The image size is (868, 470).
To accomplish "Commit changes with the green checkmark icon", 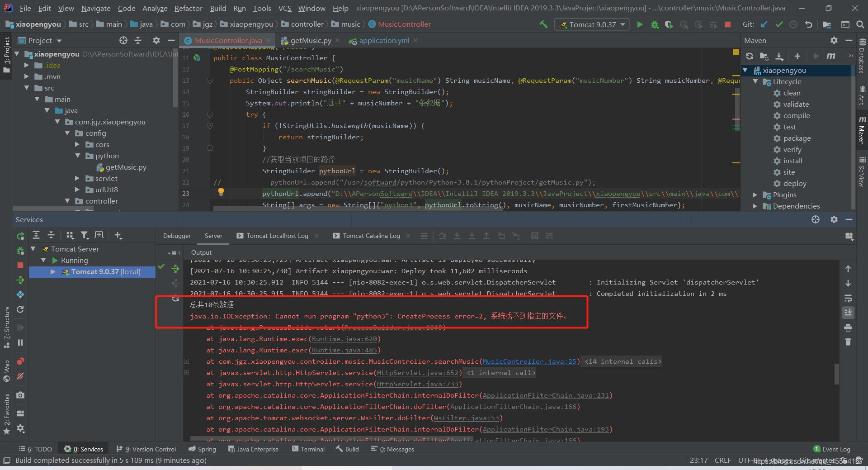I will click(x=779, y=24).
